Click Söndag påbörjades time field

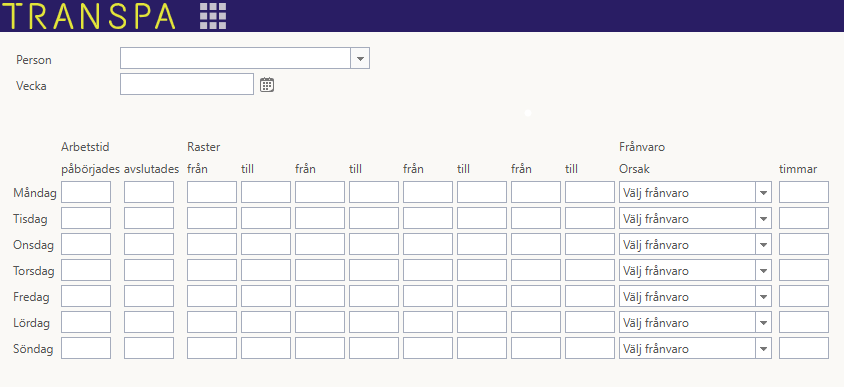(x=86, y=348)
